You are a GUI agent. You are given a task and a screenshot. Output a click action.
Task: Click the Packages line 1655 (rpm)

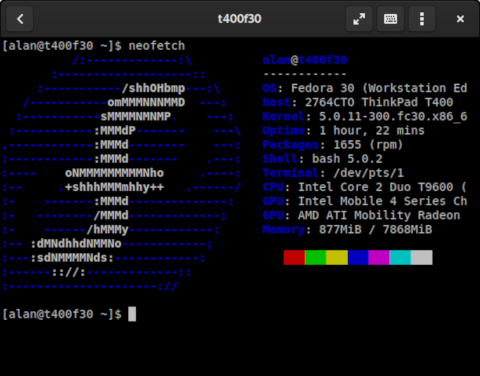click(333, 145)
